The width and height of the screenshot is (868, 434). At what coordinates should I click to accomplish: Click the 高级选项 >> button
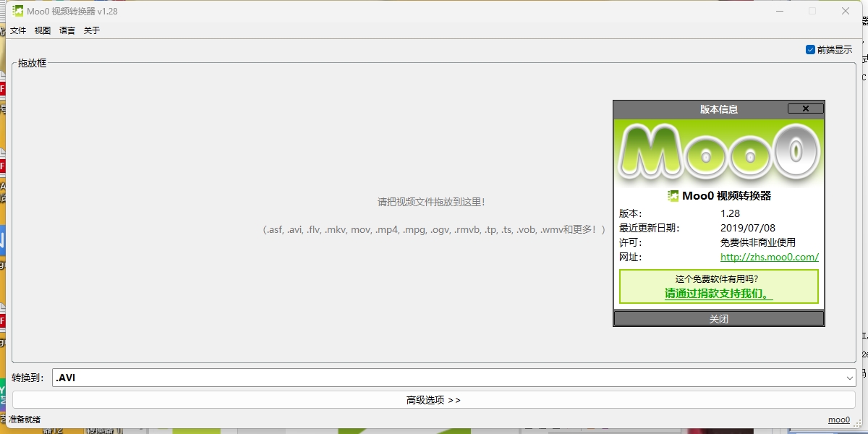click(x=433, y=400)
